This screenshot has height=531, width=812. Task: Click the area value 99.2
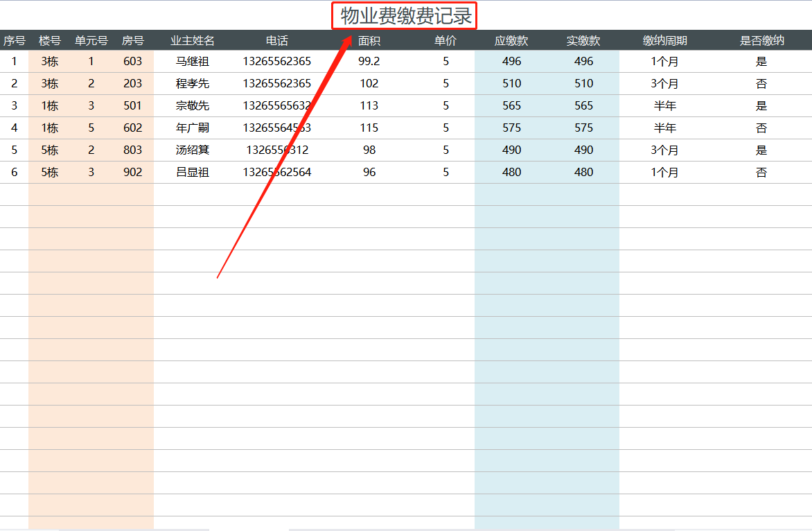[369, 61]
